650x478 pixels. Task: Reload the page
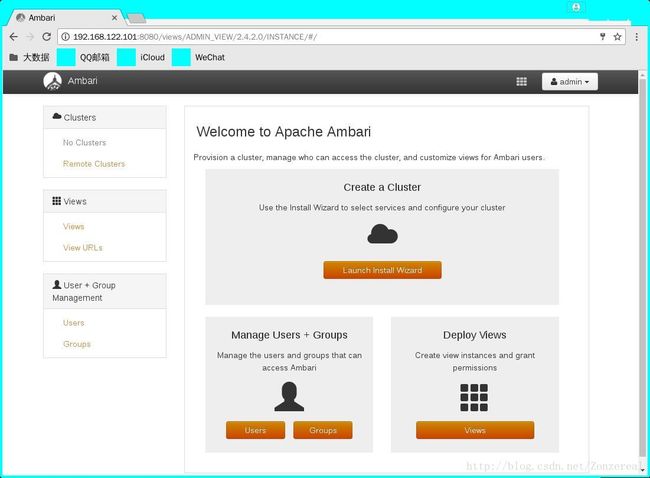tap(46, 37)
